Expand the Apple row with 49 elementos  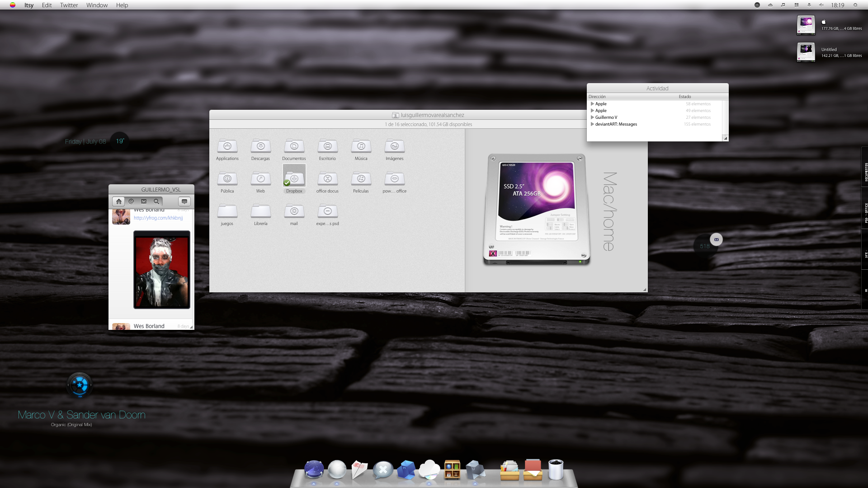click(x=592, y=111)
